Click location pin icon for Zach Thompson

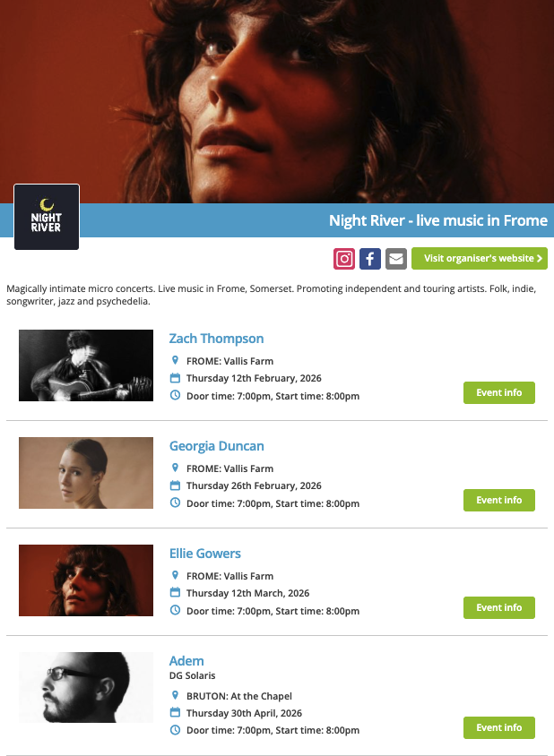(x=175, y=360)
